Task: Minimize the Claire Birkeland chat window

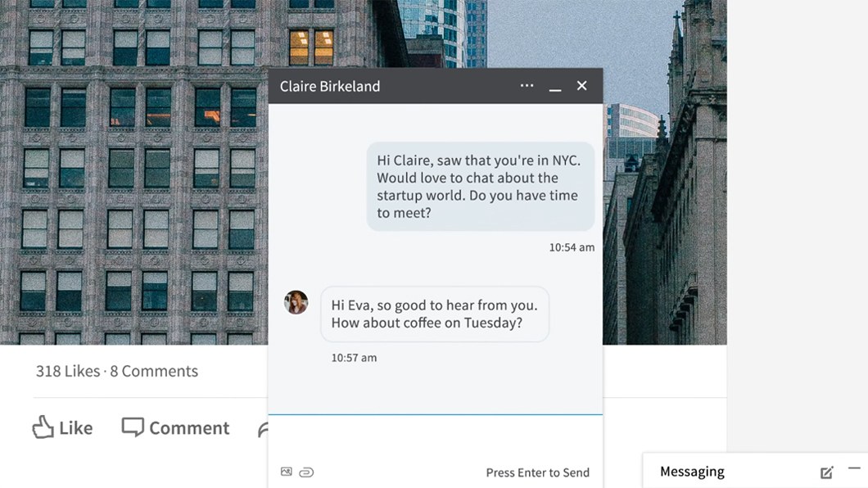Action: [555, 87]
